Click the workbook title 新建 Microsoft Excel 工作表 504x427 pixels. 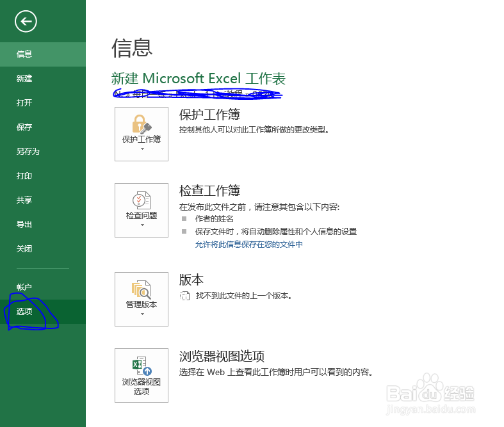pyautogui.click(x=199, y=79)
